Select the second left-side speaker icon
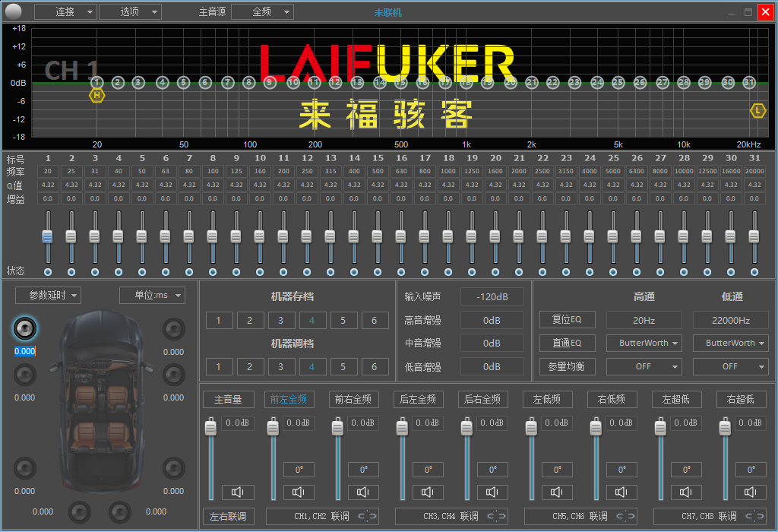 pos(25,375)
